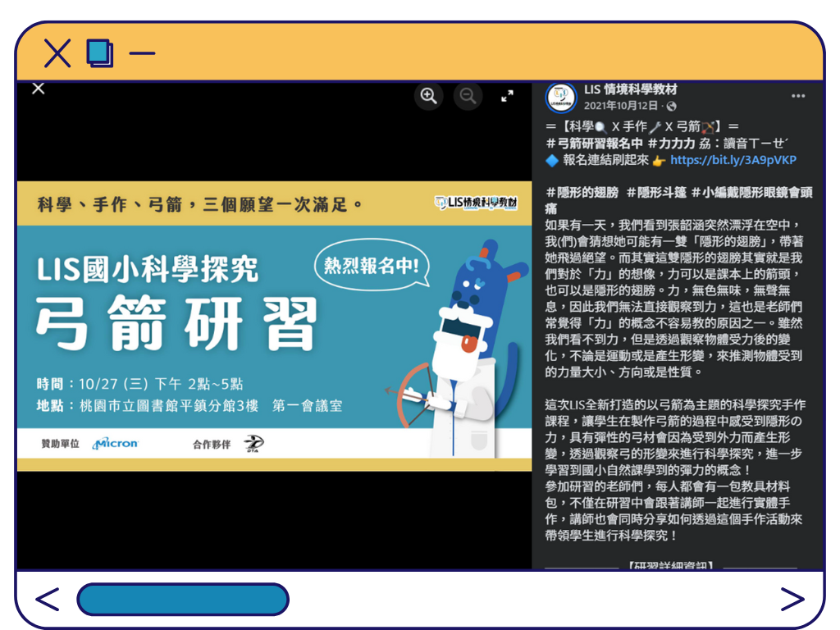The width and height of the screenshot is (840, 630).
Task: Open the post options three-dot menu
Action: (798, 96)
